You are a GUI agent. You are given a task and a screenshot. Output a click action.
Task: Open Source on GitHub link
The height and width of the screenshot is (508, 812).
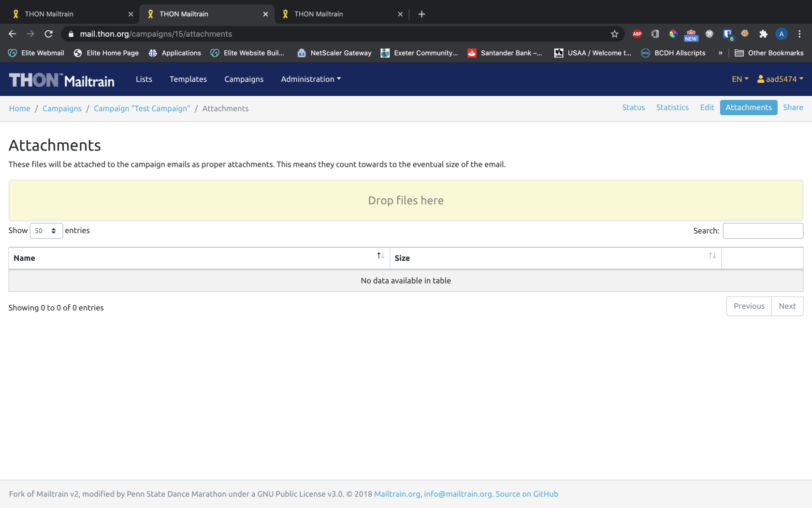point(527,494)
